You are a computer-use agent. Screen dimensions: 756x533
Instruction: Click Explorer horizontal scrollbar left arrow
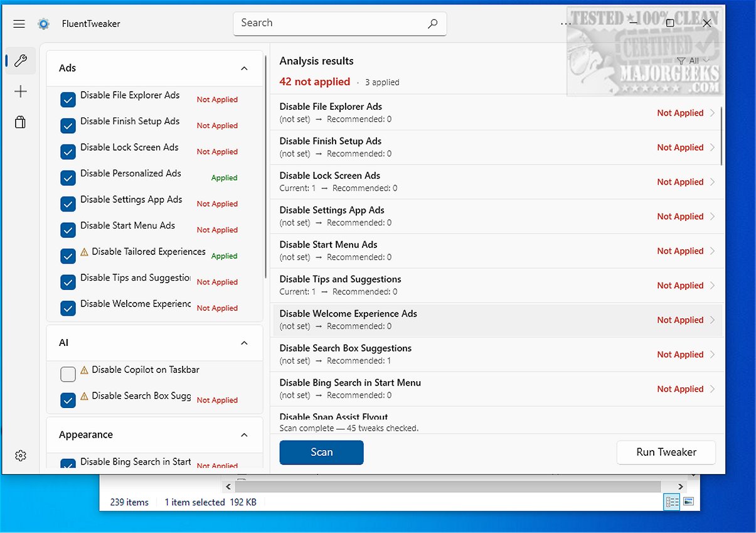click(x=228, y=487)
